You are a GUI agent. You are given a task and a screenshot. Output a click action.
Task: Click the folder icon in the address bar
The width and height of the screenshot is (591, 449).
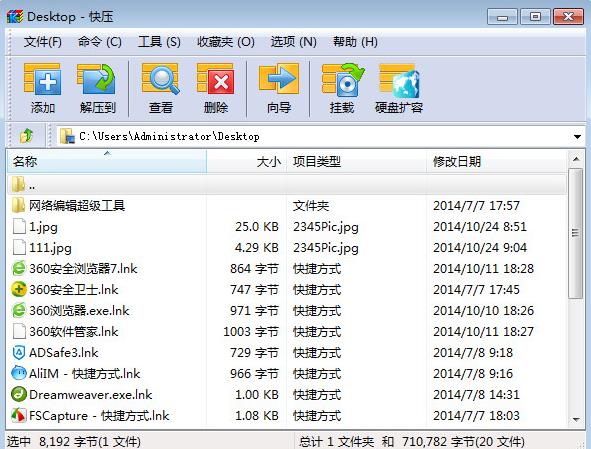point(67,136)
